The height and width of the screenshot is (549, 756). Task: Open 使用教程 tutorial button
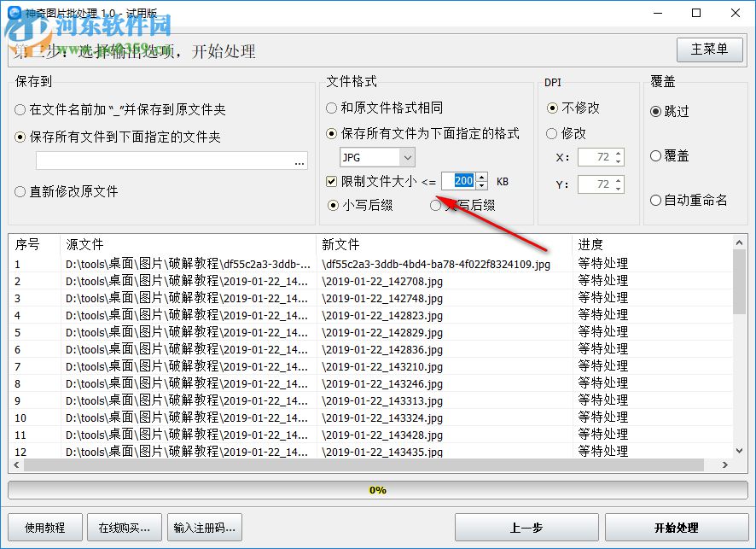[45, 528]
